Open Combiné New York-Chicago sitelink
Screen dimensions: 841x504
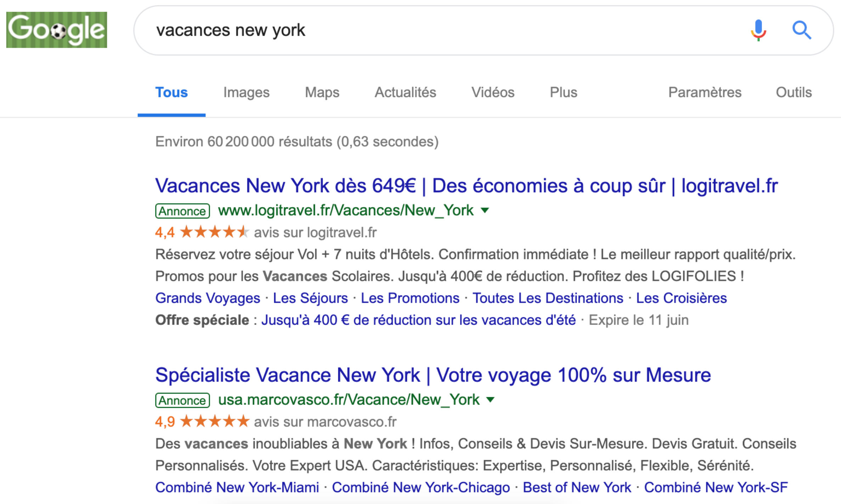[x=421, y=487]
